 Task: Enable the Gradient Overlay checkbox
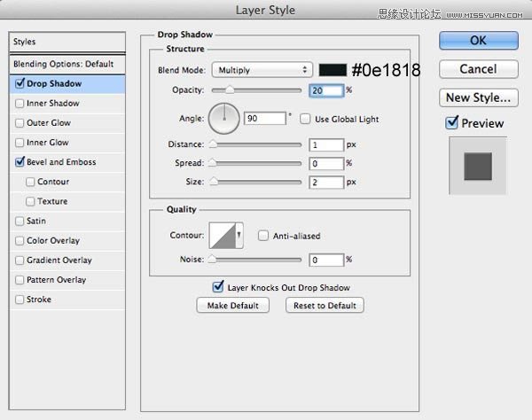pyautogui.click(x=20, y=261)
